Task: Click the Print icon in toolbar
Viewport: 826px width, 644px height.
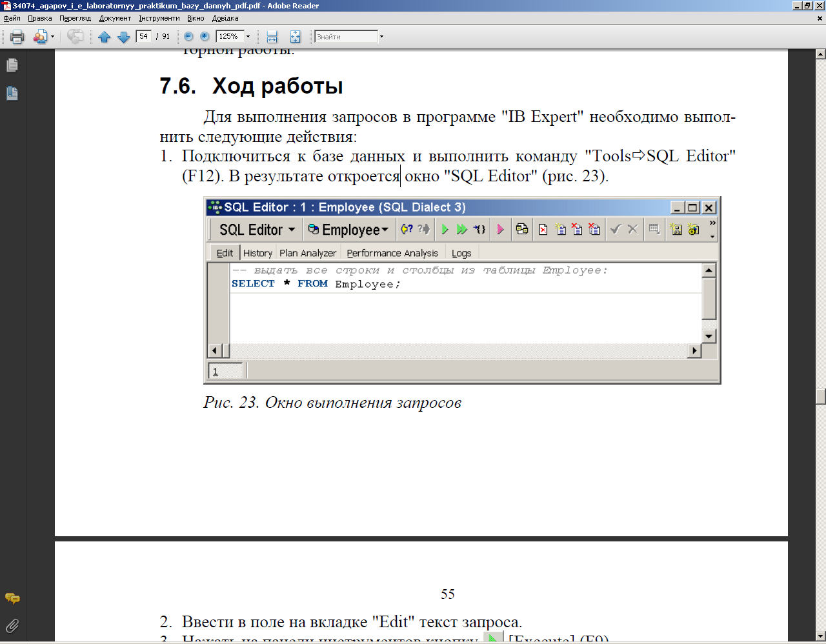Action: pos(17,37)
